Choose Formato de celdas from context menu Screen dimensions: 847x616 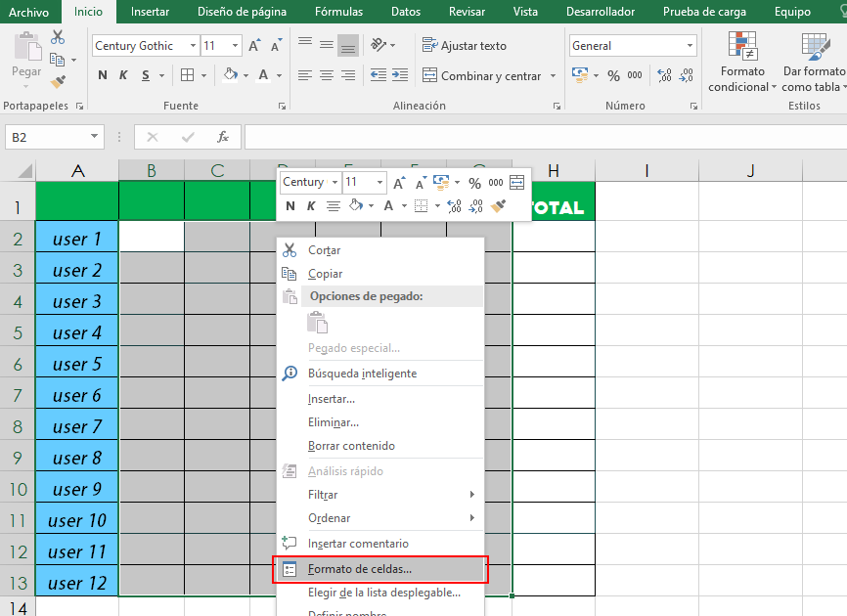coord(360,568)
